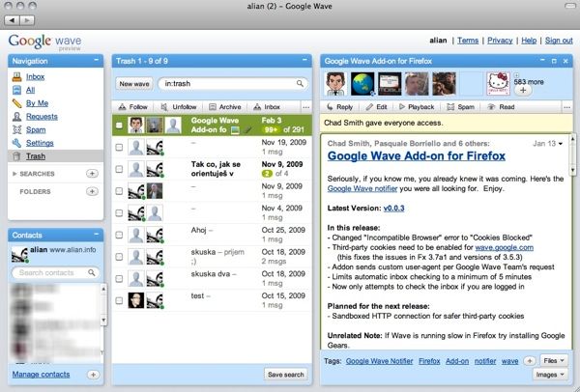Open the Inbox in Navigation panel

35,75
